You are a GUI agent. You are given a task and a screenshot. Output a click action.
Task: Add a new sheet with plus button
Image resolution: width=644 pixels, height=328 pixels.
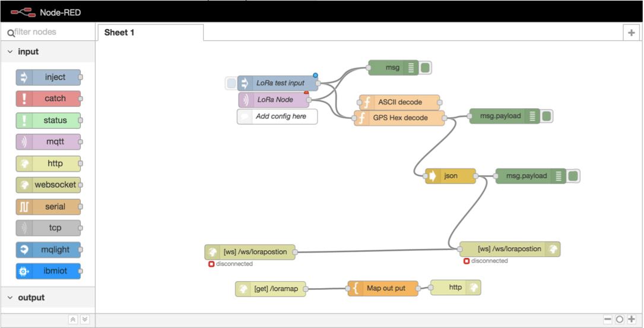pos(632,33)
